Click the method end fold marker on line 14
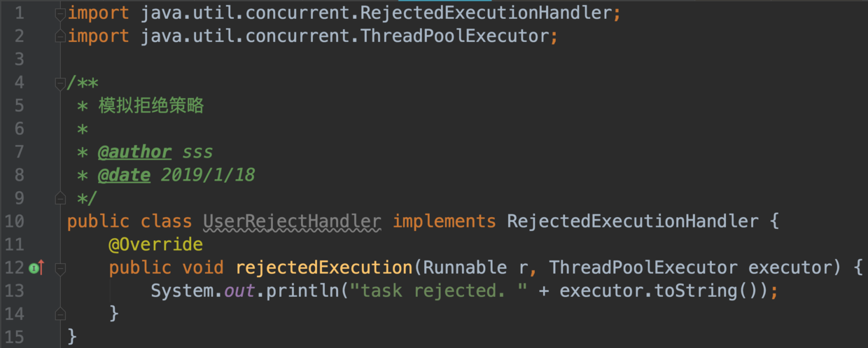 coord(60,313)
